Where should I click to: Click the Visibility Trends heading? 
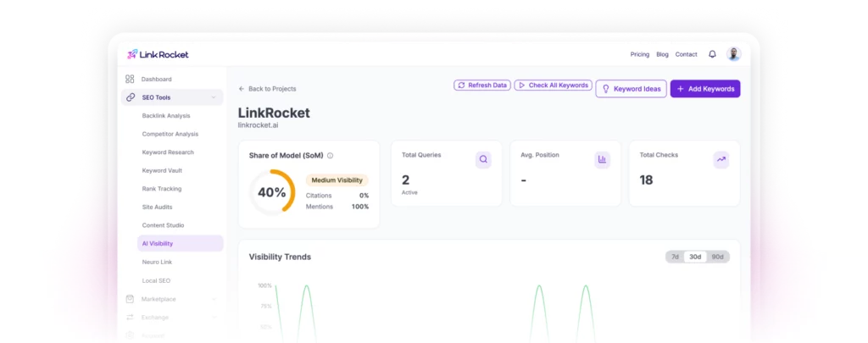[280, 257]
